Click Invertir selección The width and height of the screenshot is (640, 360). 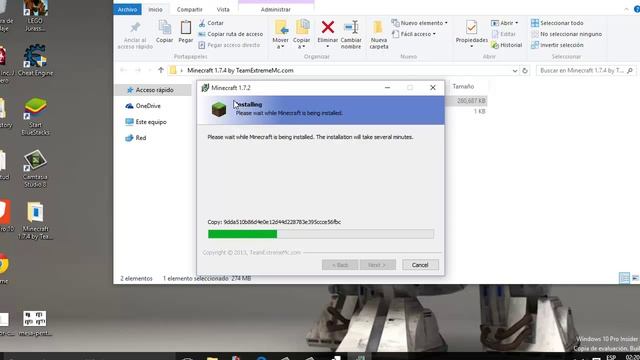click(557, 45)
